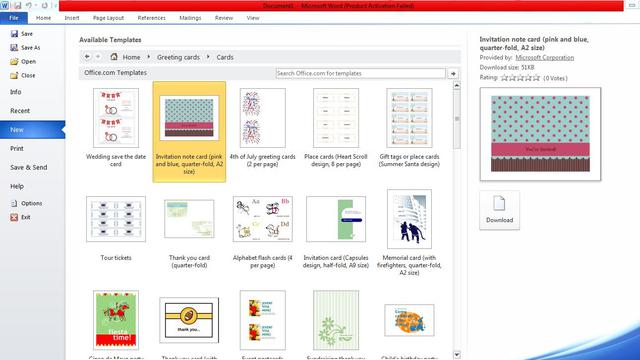Screen dimensions: 640x360
Task: Click the Save As icon
Action: 14,47
